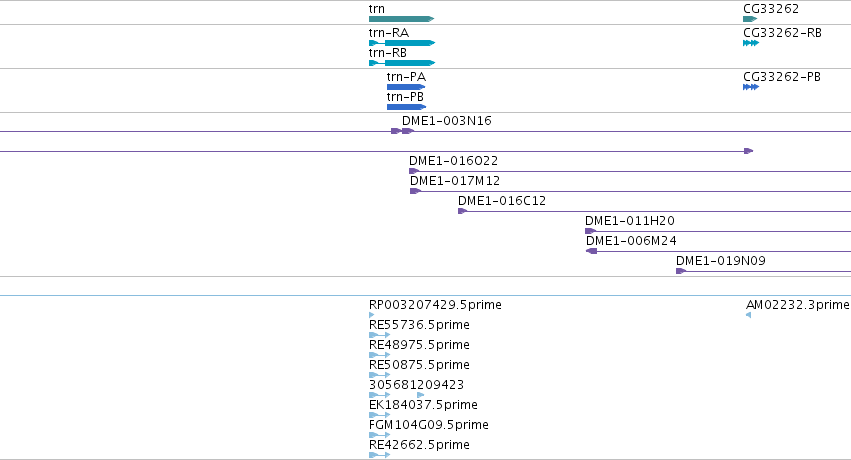
Task: Click the DME1-006M24 reverse arrow
Action: pyautogui.click(x=592, y=251)
